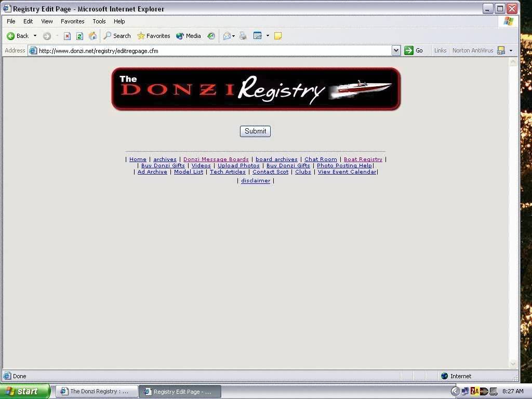Open the Model List link

tap(189, 171)
